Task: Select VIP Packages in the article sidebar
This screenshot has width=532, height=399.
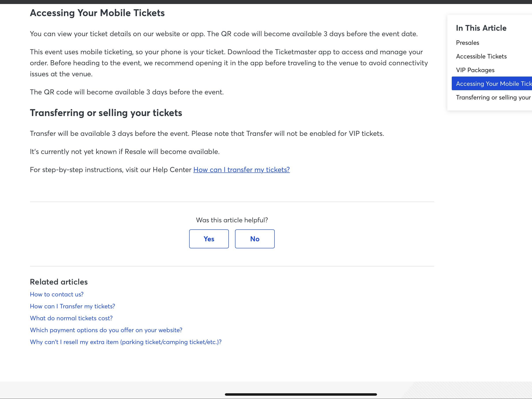Action: (x=475, y=70)
